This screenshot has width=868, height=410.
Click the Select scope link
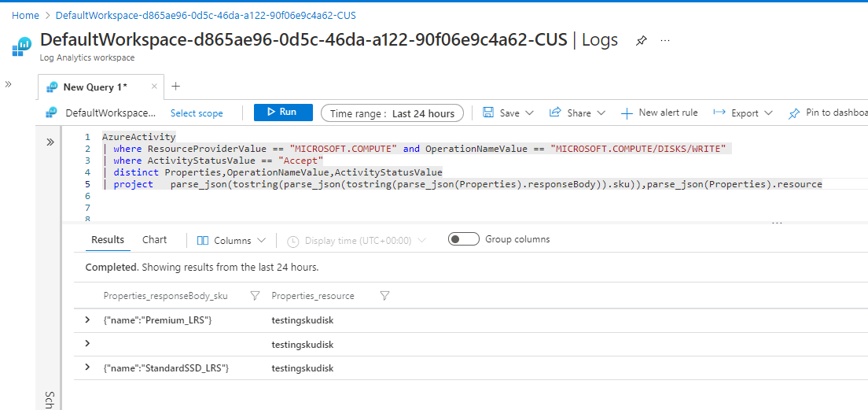pyautogui.click(x=197, y=113)
